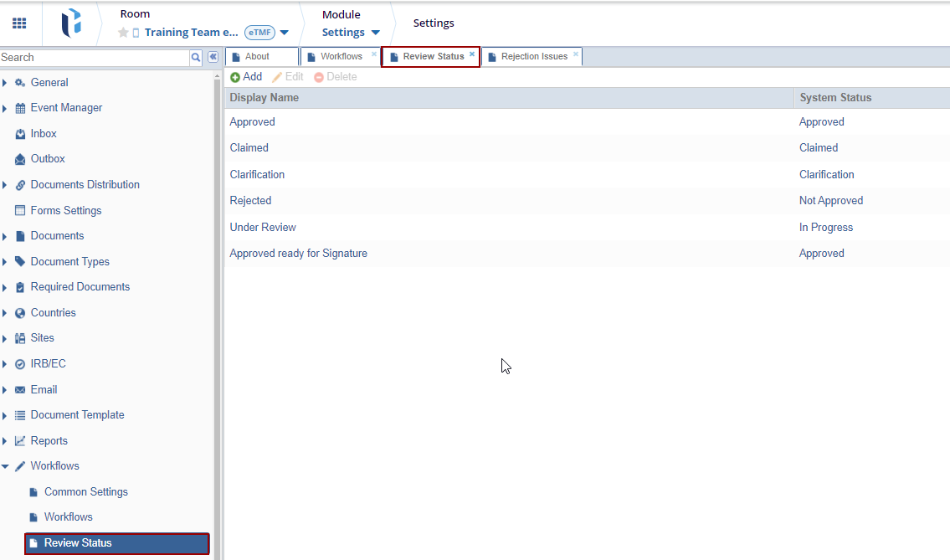Select the Under Review status row
The height and width of the screenshot is (560, 950).
(263, 228)
